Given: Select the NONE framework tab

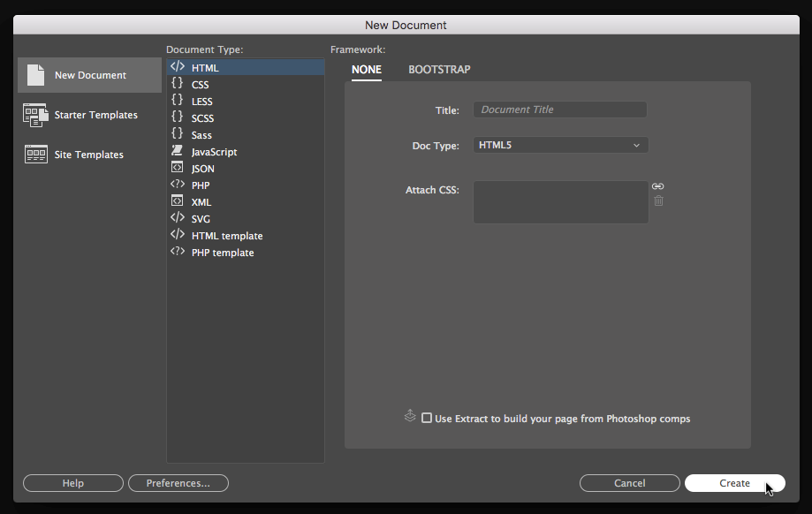Looking at the screenshot, I should click(x=367, y=70).
